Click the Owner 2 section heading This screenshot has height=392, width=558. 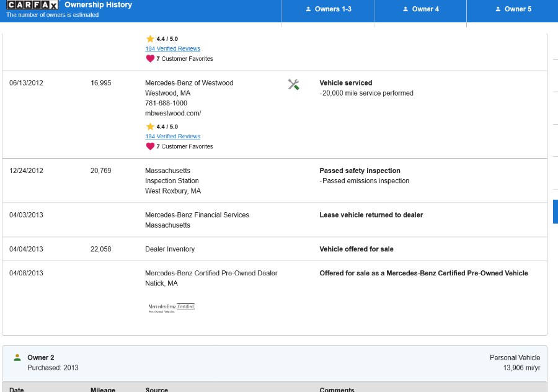(40, 357)
